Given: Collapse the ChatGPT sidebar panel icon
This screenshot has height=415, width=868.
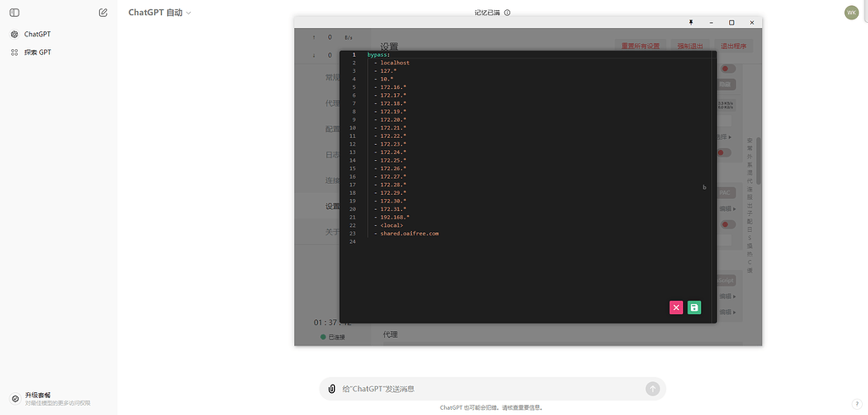Looking at the screenshot, I should pyautogui.click(x=14, y=13).
